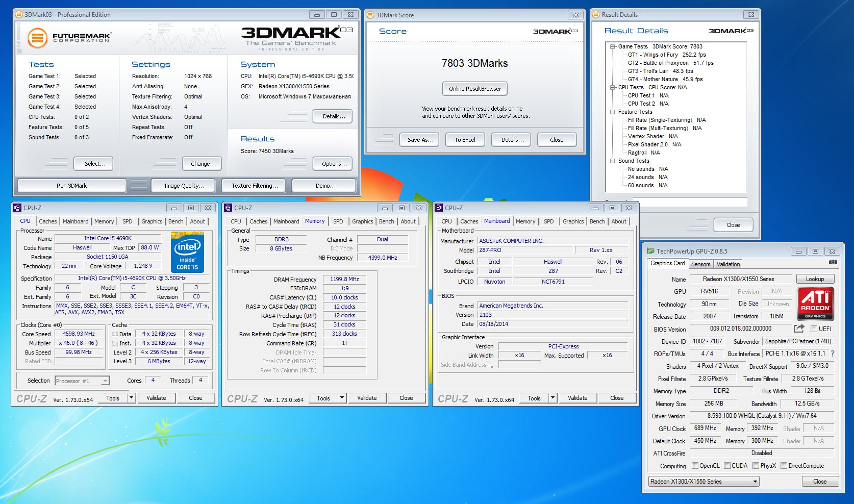This screenshot has height=504, width=854.
Task: Collapse the Feature Tests tree node
Action: coord(612,112)
